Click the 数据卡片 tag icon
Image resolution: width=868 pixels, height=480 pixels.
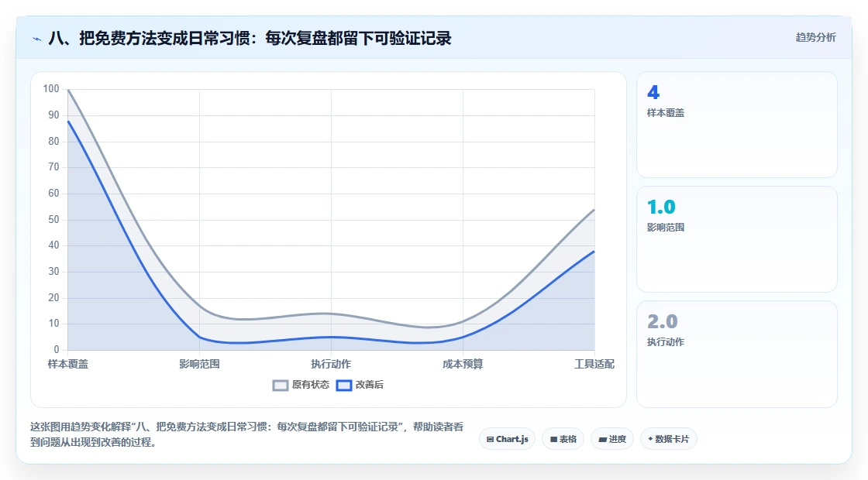point(650,439)
